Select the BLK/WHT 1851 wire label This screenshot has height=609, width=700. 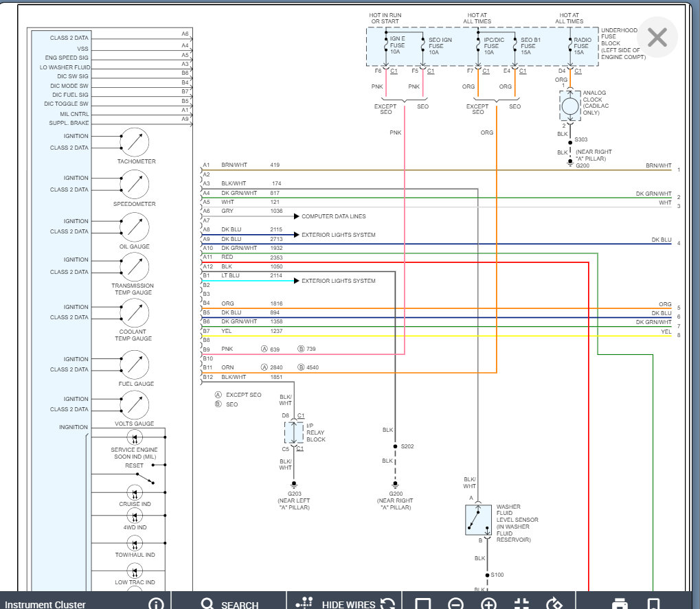pyautogui.click(x=252, y=377)
